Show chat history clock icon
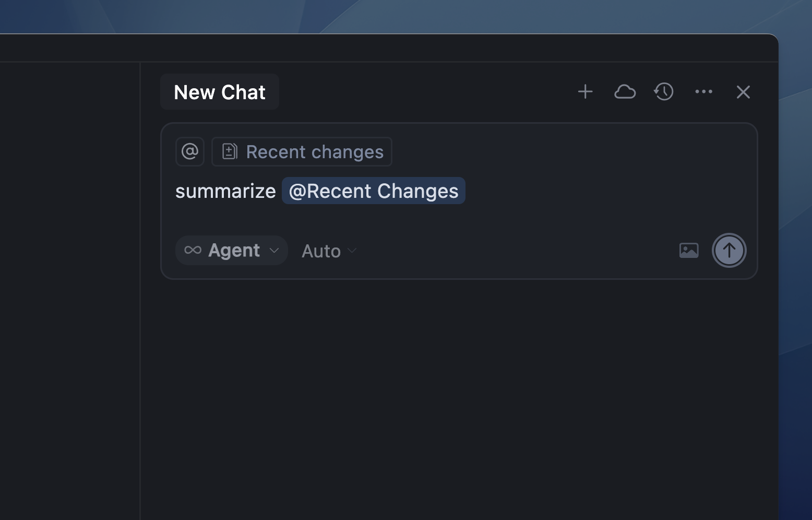 (664, 92)
